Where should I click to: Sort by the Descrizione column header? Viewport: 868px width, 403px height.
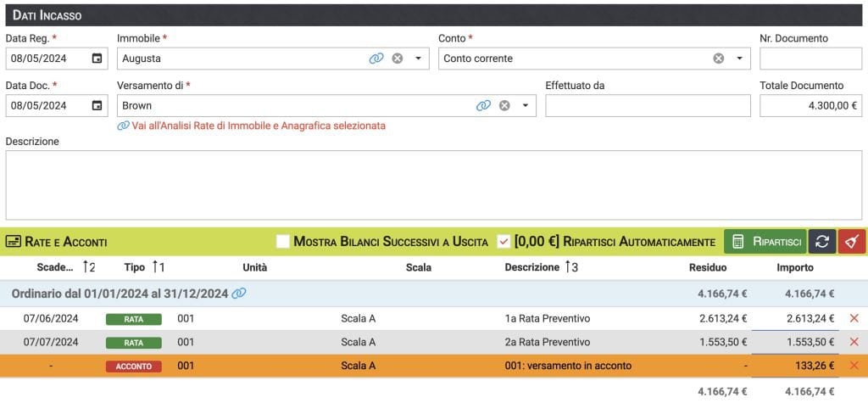pos(532,267)
